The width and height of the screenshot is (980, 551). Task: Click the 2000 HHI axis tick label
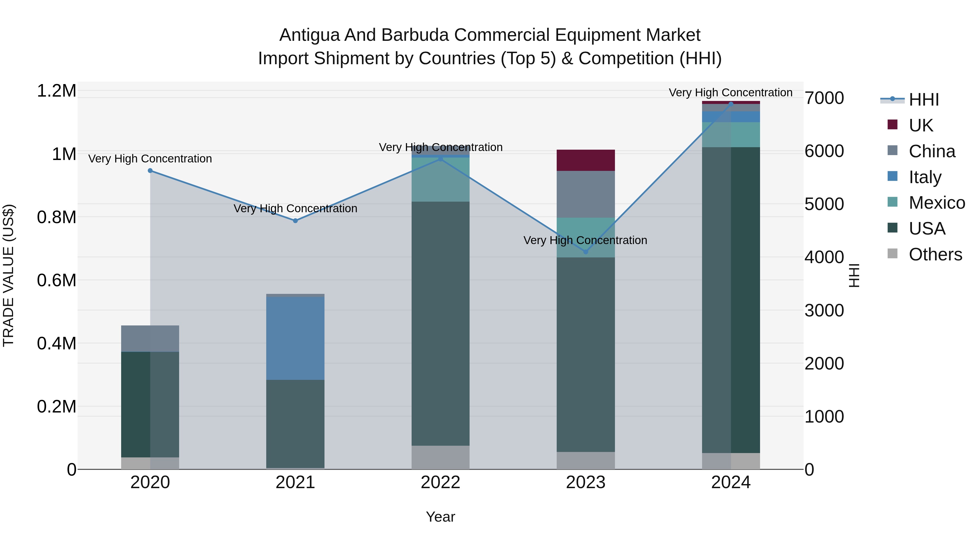point(824,363)
